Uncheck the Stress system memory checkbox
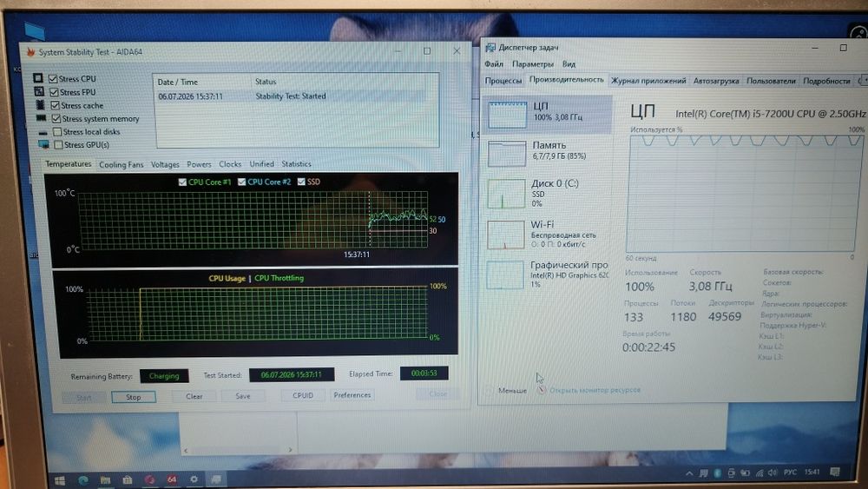This screenshot has width=868, height=489. (x=56, y=118)
